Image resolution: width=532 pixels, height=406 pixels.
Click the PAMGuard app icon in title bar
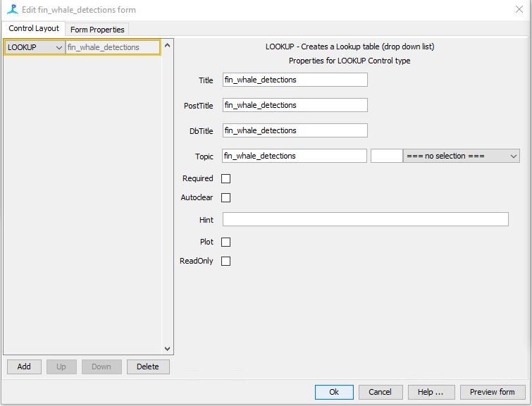(12, 10)
